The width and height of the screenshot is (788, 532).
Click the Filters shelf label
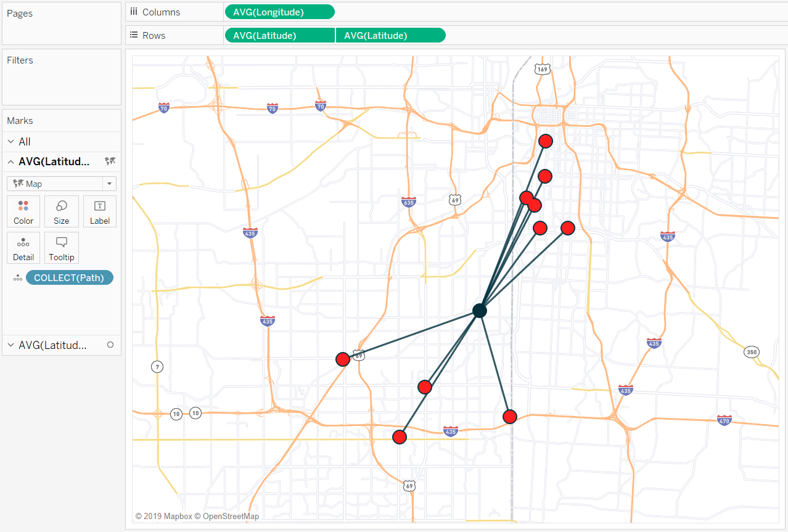click(x=20, y=60)
